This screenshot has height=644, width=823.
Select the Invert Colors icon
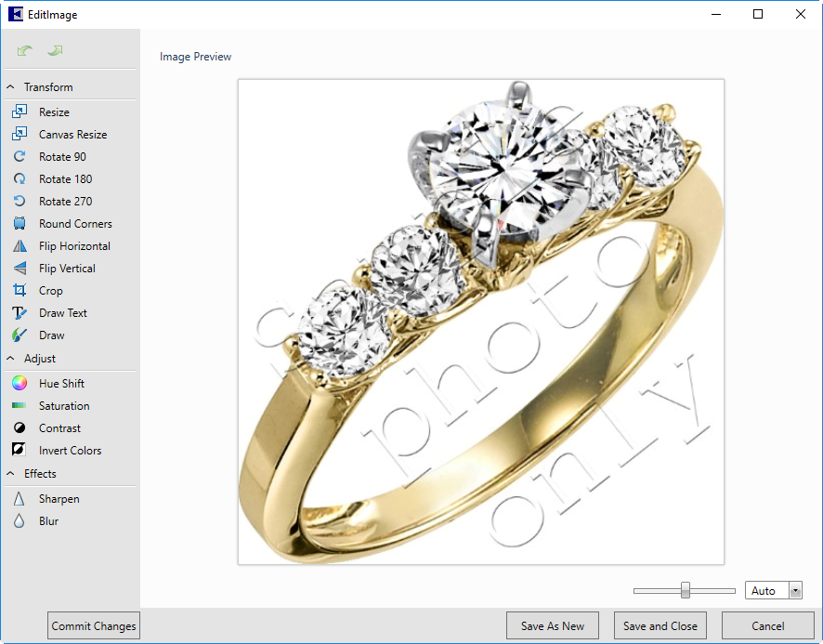(x=20, y=450)
